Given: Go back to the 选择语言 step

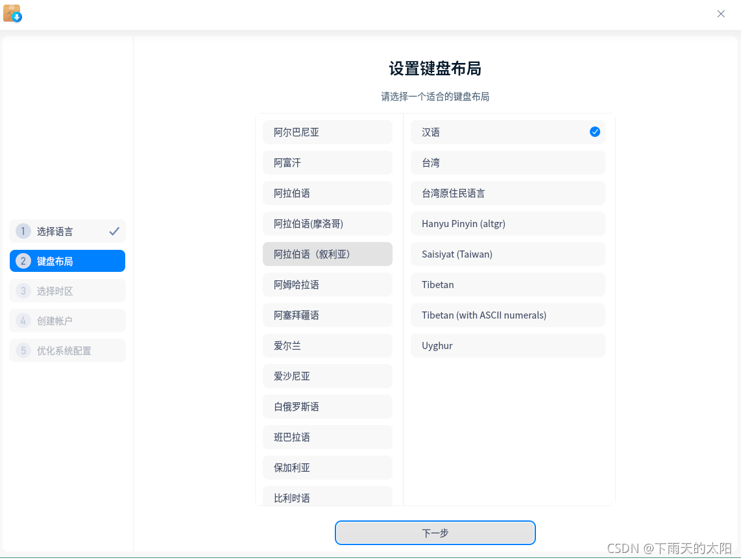Looking at the screenshot, I should [67, 231].
